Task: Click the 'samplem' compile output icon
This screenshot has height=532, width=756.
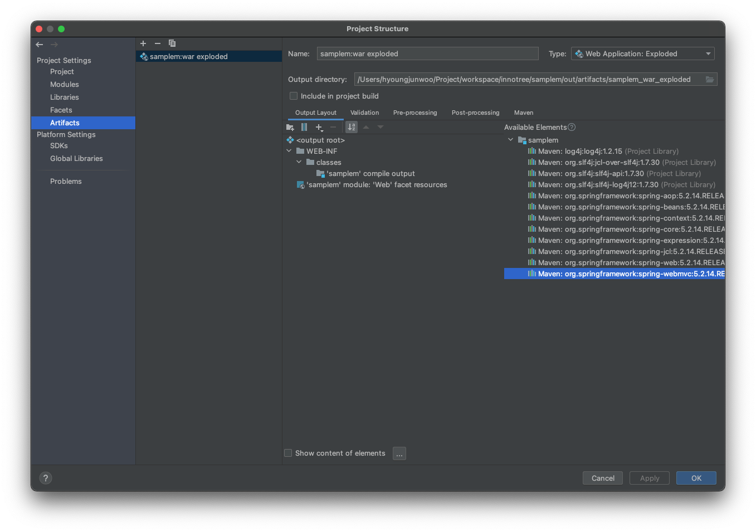Action: tap(320, 174)
